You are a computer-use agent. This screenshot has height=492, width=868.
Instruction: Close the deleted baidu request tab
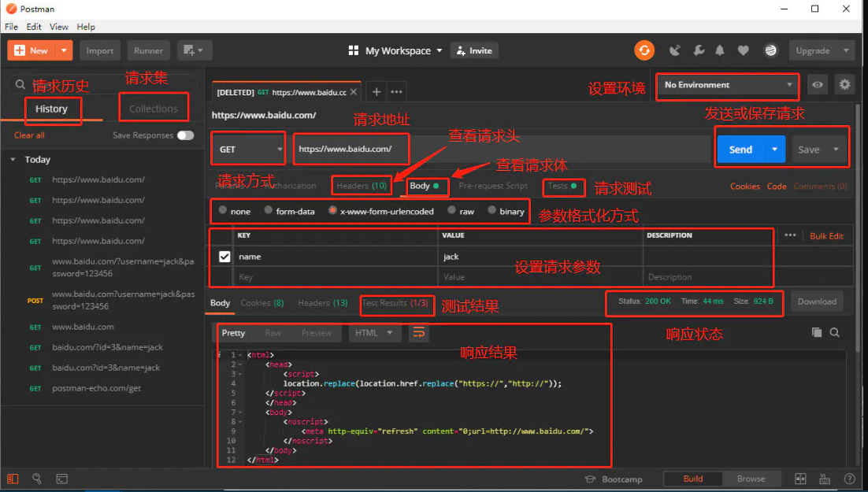click(x=354, y=92)
